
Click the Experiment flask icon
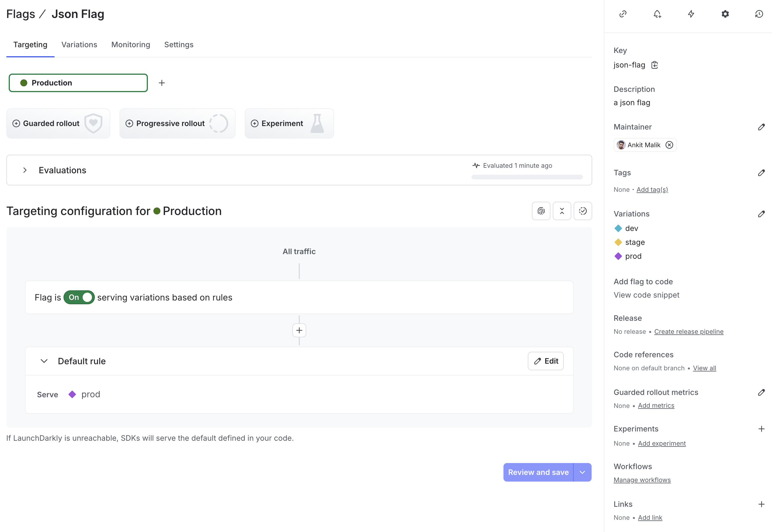click(x=317, y=123)
